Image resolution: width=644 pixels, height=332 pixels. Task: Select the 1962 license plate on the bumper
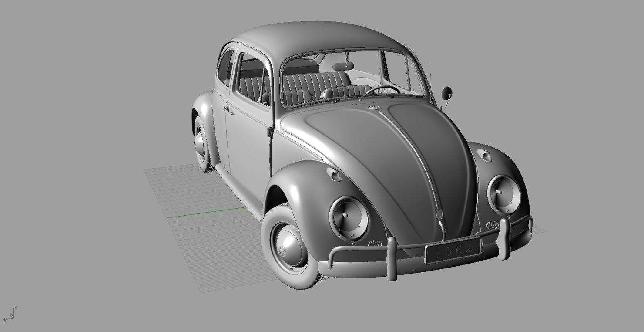tap(454, 251)
